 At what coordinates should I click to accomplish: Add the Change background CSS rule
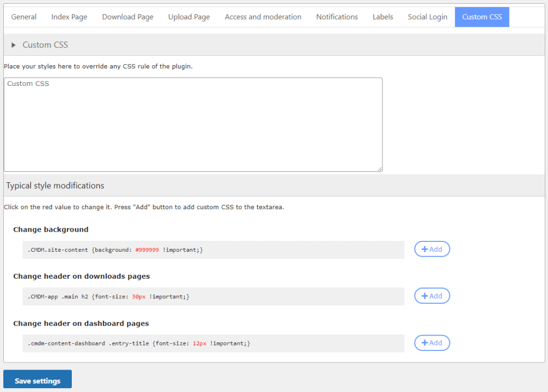(432, 249)
